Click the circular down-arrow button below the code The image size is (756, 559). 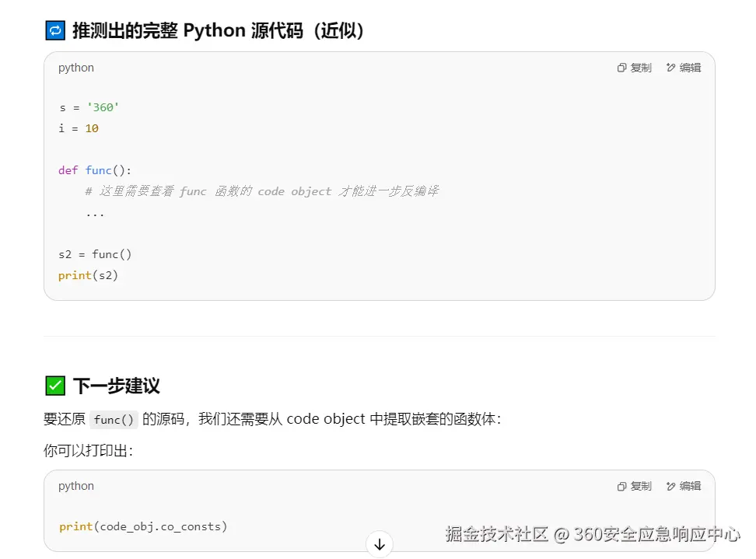coord(379,544)
